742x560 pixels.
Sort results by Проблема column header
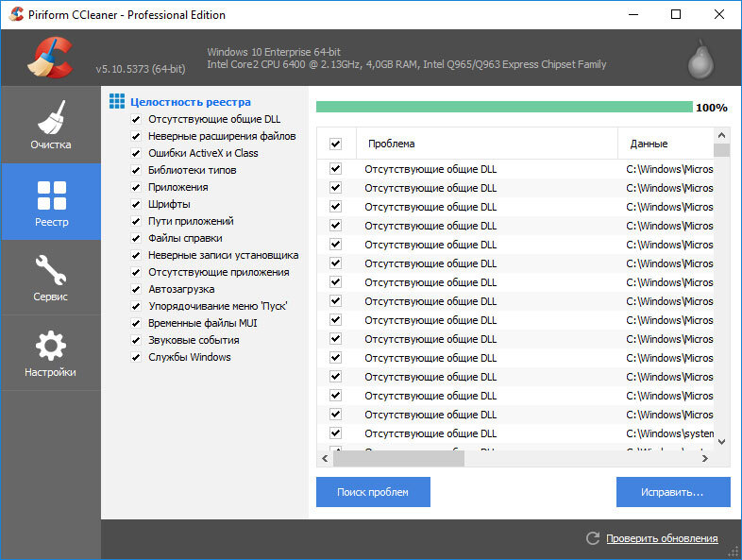point(487,144)
